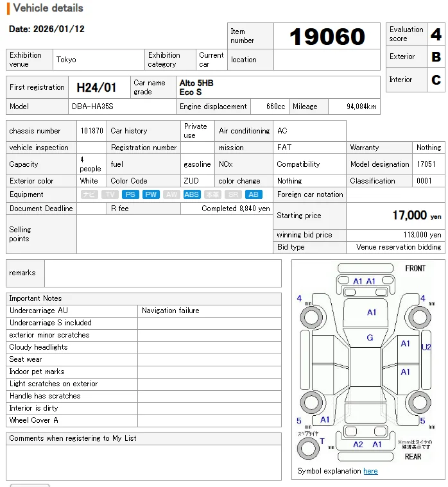Screen dimensions: 448x487
Task: Click the winning bid price 113,000 yen
Action: pyautogui.click(x=422, y=235)
